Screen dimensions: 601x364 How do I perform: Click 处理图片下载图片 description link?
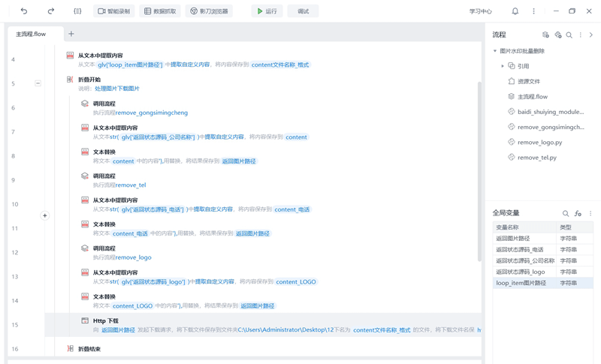tap(117, 89)
